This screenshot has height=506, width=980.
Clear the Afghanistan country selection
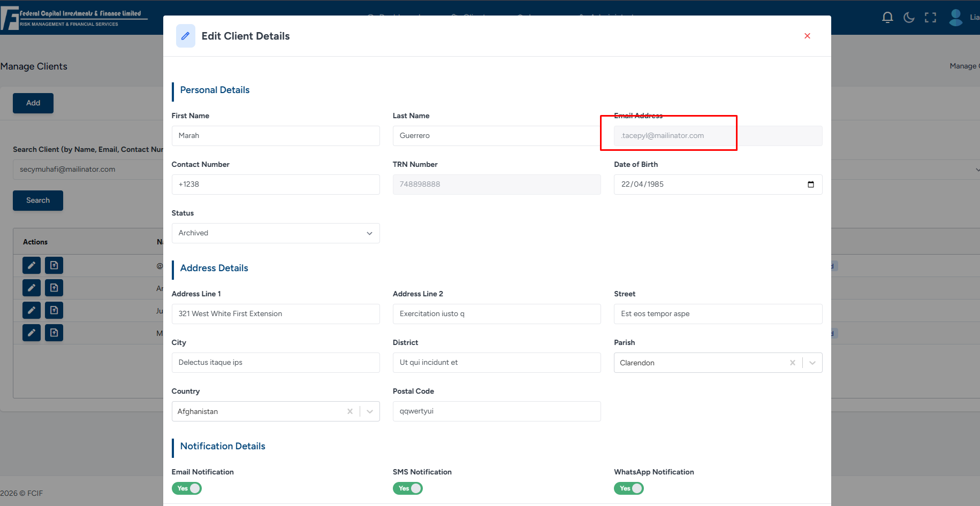point(350,411)
